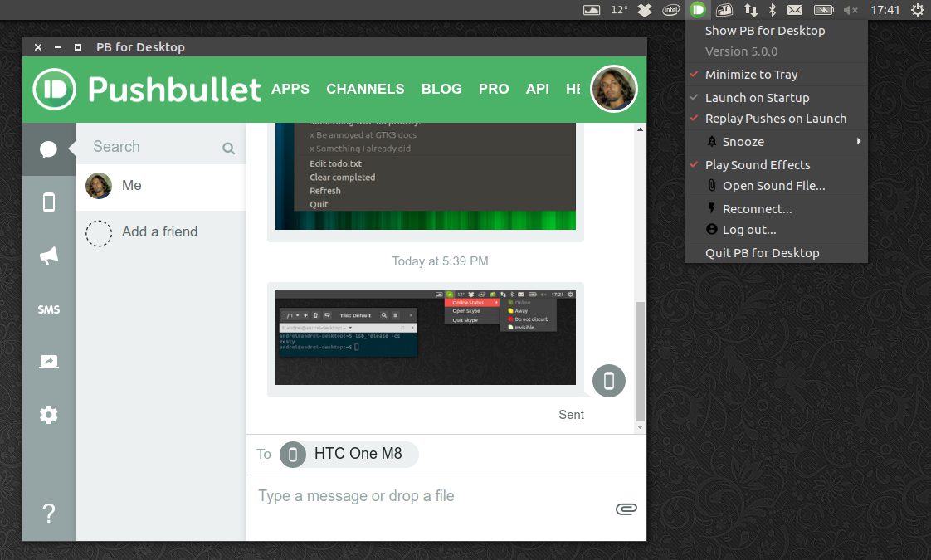Focus the Search contacts field
931x560 pixels.
point(155,147)
